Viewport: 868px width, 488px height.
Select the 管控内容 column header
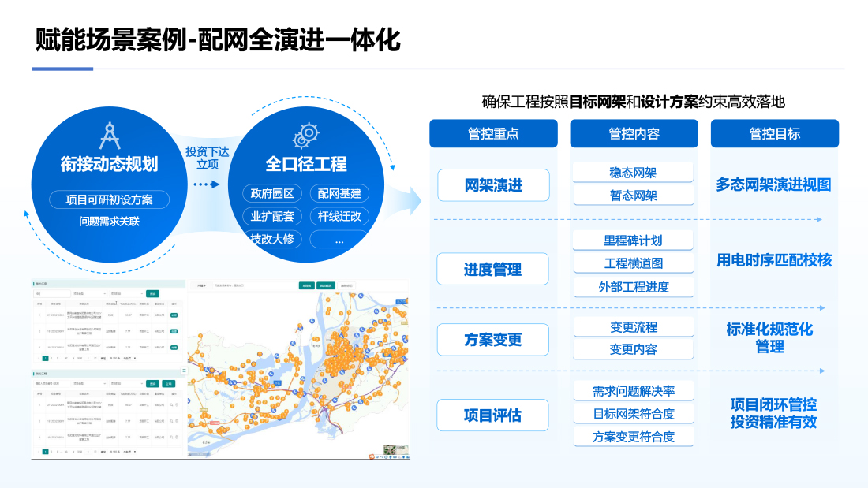click(634, 134)
